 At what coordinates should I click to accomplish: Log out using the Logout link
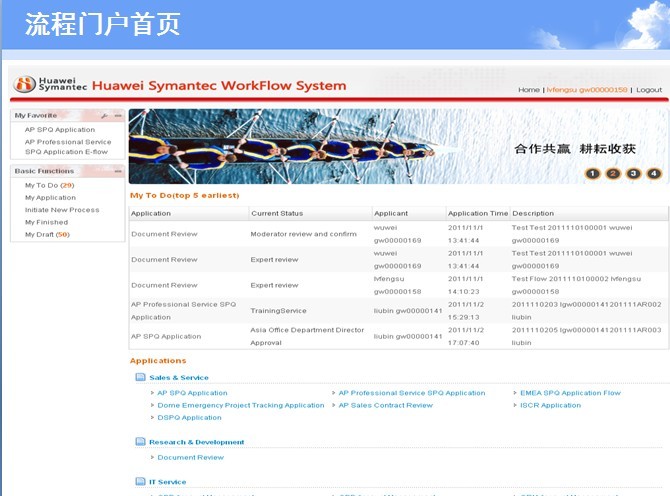tap(648, 90)
